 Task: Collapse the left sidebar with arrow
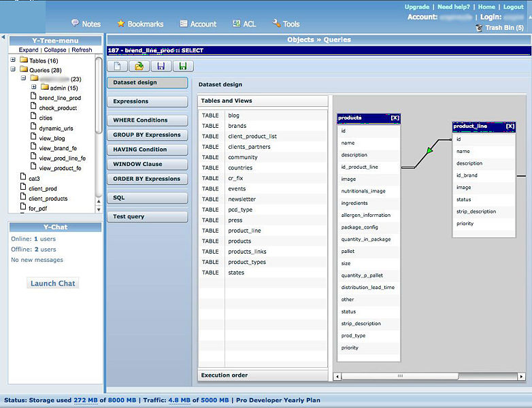[x=3, y=37]
